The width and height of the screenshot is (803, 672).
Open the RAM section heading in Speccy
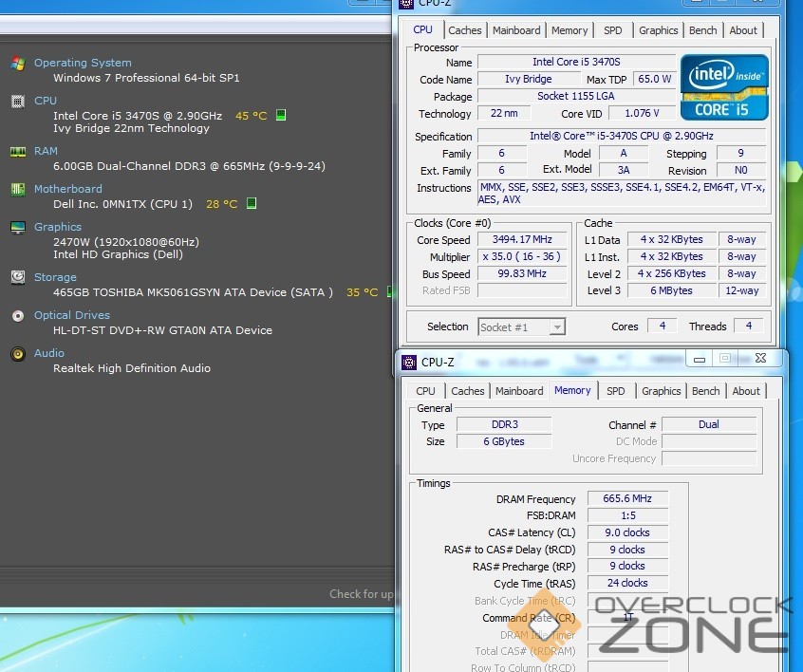pyautogui.click(x=47, y=151)
